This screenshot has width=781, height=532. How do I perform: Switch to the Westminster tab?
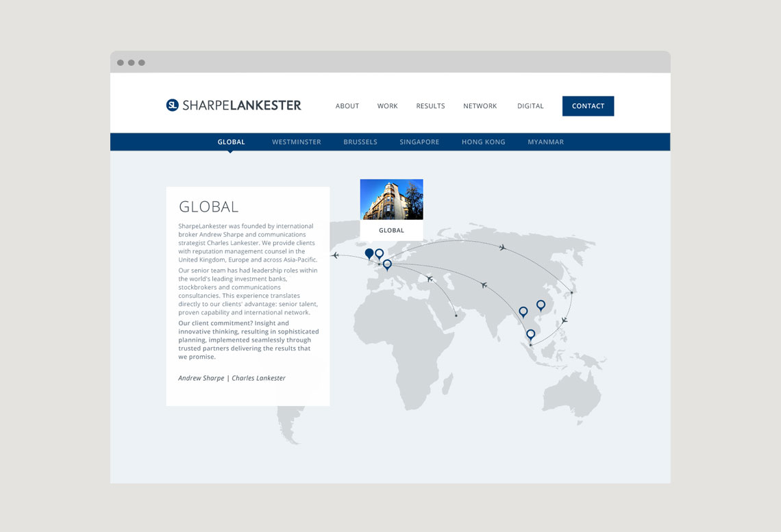[x=296, y=142]
